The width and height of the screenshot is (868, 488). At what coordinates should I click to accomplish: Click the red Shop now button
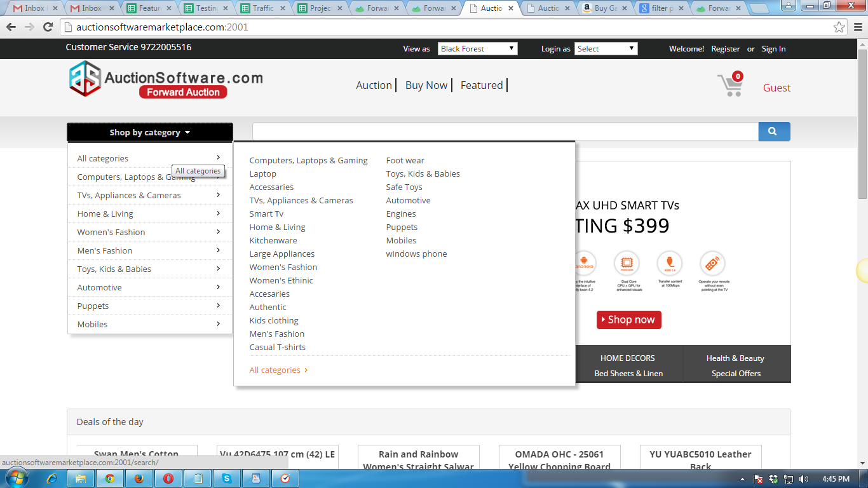click(629, 320)
